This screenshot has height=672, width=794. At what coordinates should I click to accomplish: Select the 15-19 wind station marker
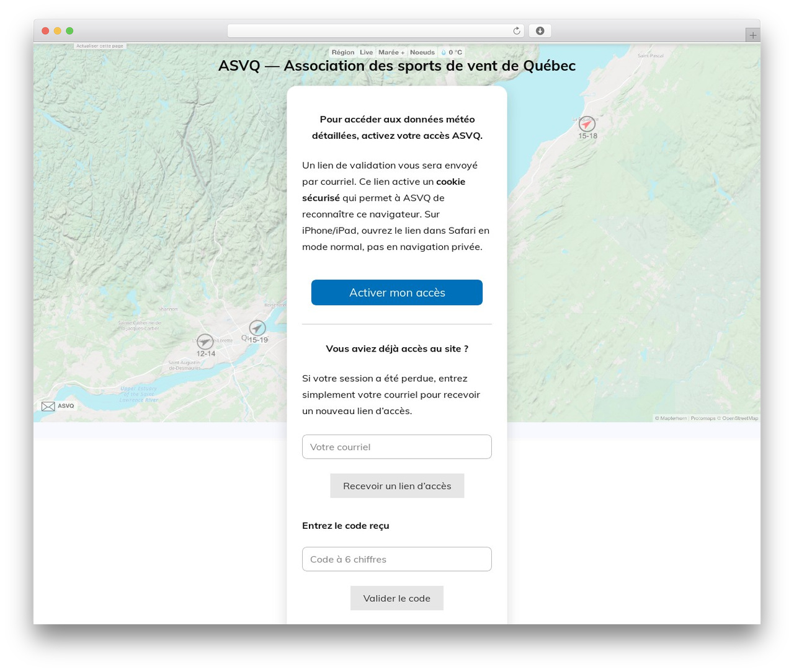click(x=257, y=328)
